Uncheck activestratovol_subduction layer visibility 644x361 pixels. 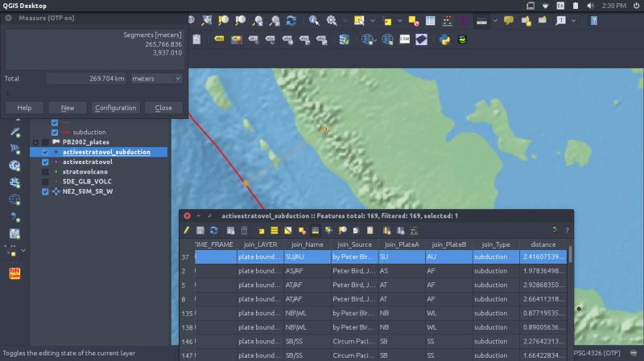click(45, 152)
